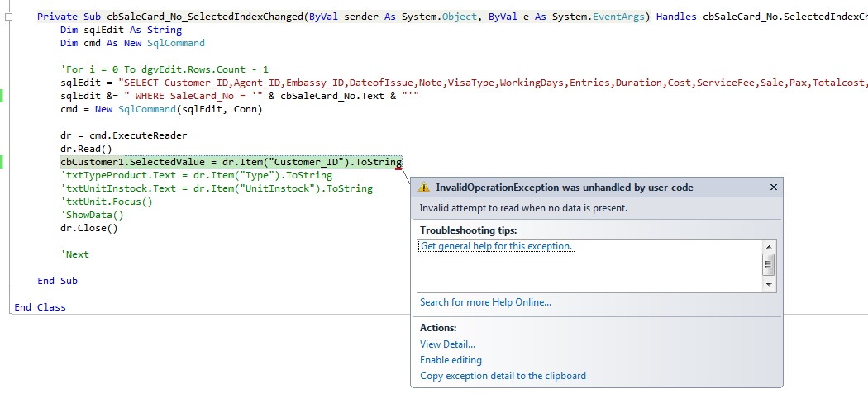
Task: Click the troubleshooting tips scrollbar thumb
Action: pyautogui.click(x=769, y=264)
